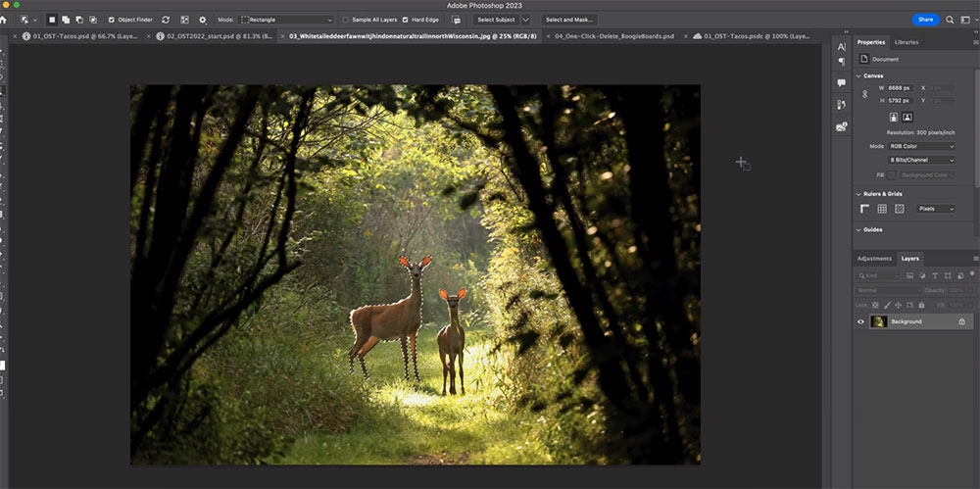This screenshot has width=980, height=489.
Task: Click the lock icon on Background layer
Action: click(961, 321)
